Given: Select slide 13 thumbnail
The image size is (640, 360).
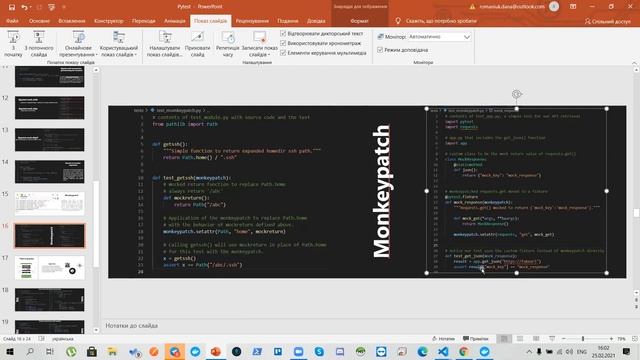Looking at the screenshot, I should point(50,140).
